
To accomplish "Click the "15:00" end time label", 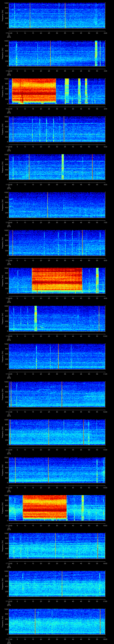I will tap(105, 525).
